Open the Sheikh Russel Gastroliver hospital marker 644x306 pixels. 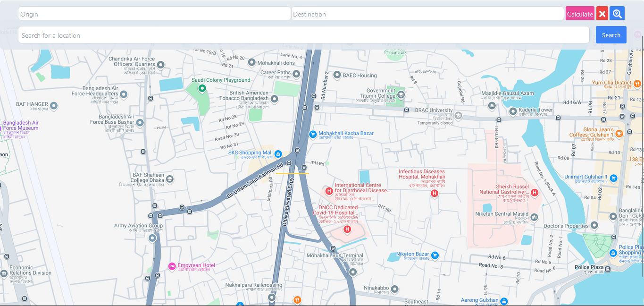click(x=535, y=192)
